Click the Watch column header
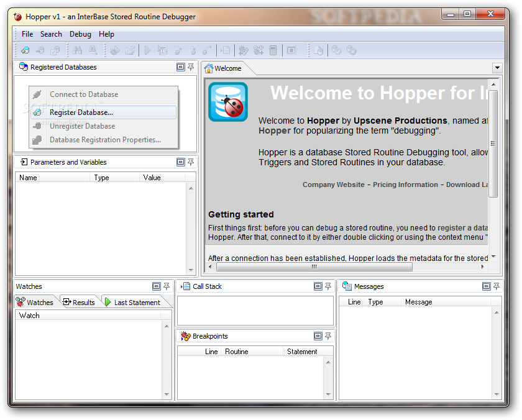This screenshot has width=522, height=420. pos(88,316)
